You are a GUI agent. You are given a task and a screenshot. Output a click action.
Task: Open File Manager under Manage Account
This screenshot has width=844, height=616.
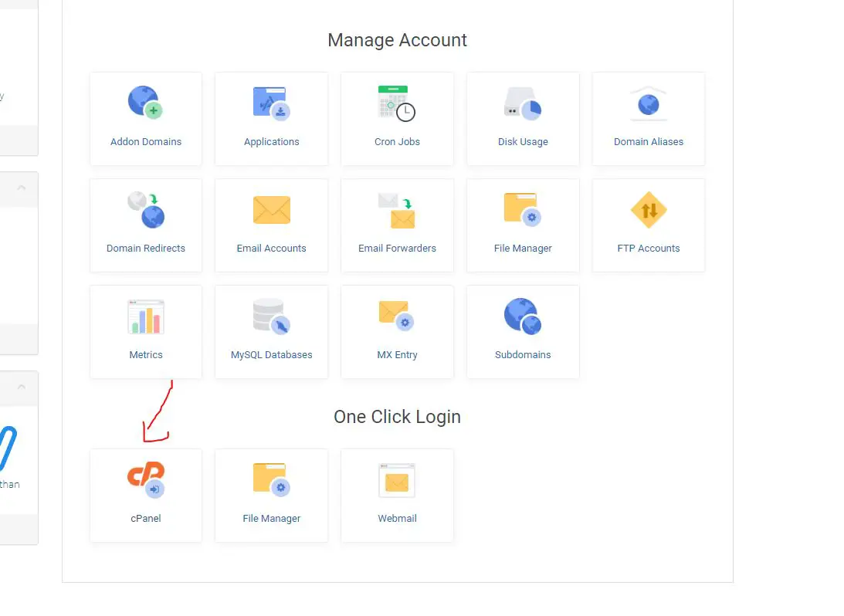(x=523, y=225)
